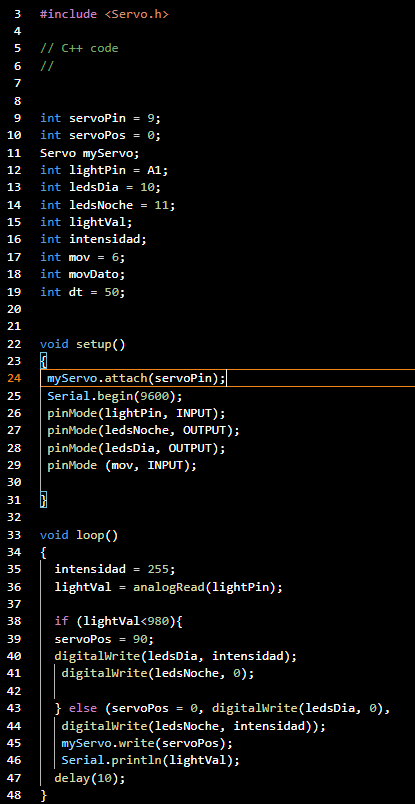Click the else keyword on line 43
Image resolution: width=415 pixels, height=804 pixels.
83,709
